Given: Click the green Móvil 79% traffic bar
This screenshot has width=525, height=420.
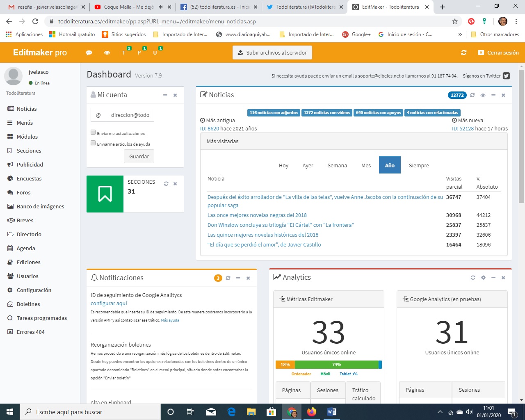Looking at the screenshot, I should pyautogui.click(x=336, y=365).
